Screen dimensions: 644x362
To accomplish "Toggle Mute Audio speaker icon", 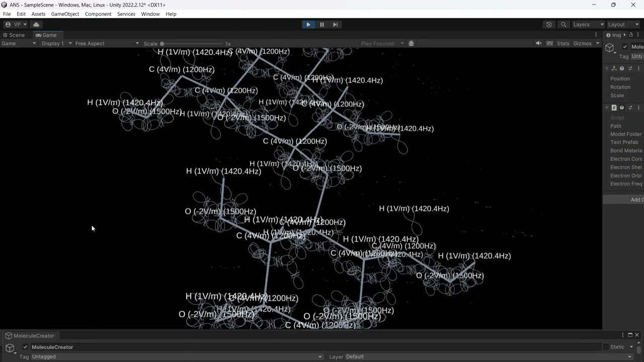I will click(538, 43).
